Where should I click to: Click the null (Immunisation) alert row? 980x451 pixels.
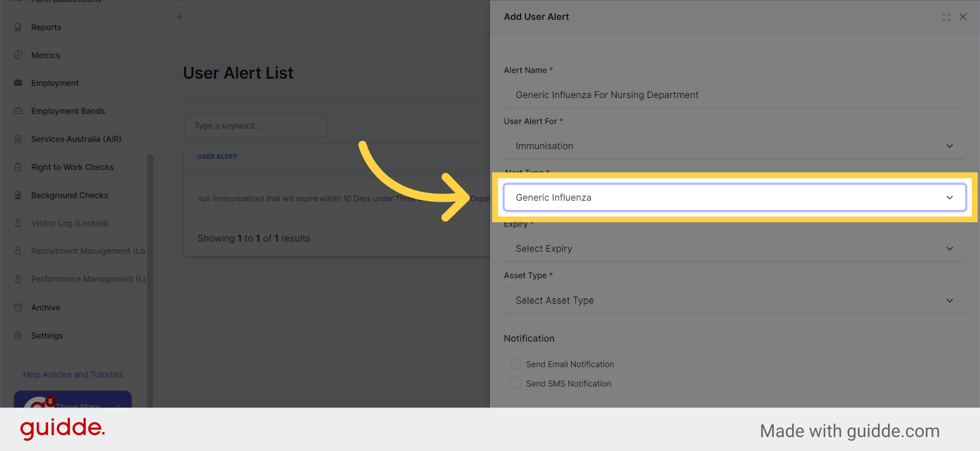click(x=337, y=199)
